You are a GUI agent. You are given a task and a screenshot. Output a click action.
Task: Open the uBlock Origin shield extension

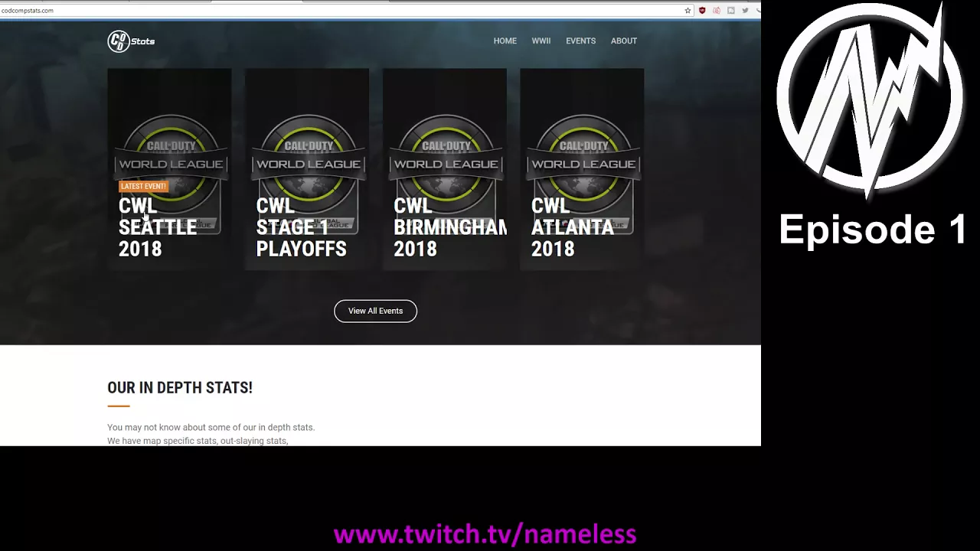point(702,11)
